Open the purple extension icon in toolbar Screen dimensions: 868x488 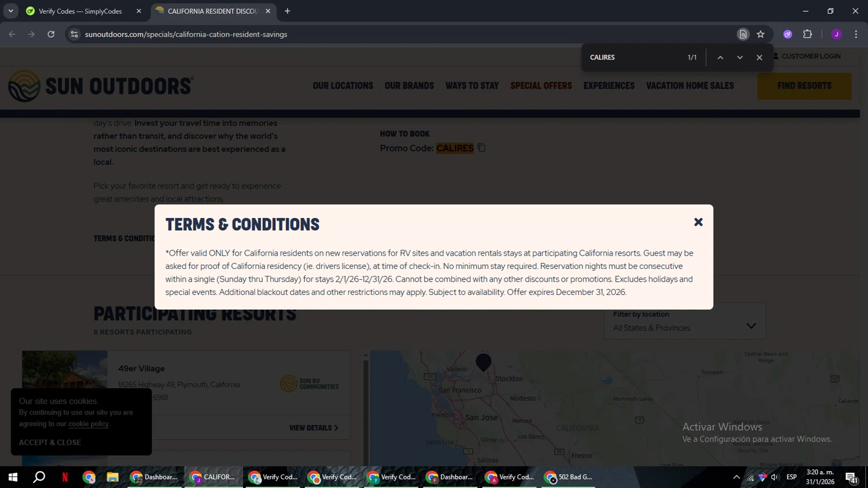(x=788, y=34)
